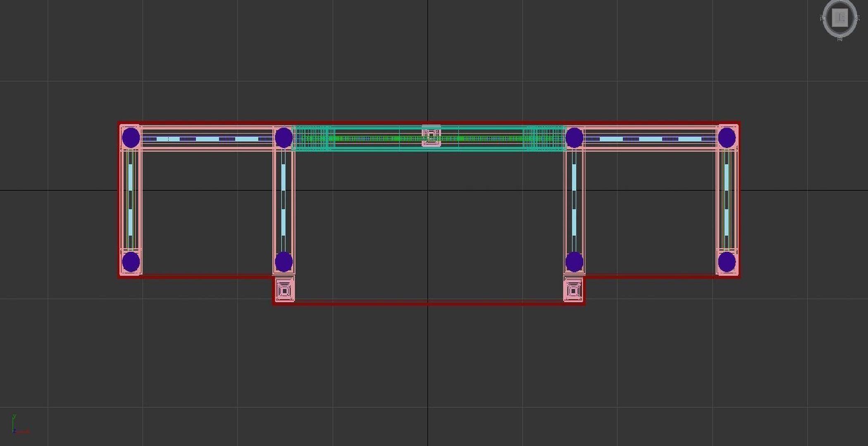Select the cyan vertical bar in the rightmost beam
Image resolution: width=868 pixels, height=446 pixels.
pyautogui.click(x=727, y=178)
